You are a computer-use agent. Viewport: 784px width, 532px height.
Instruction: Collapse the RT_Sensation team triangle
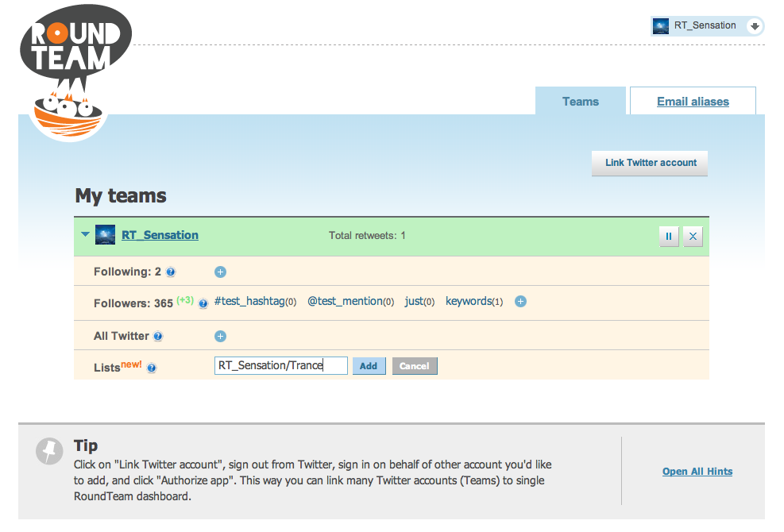pos(86,234)
